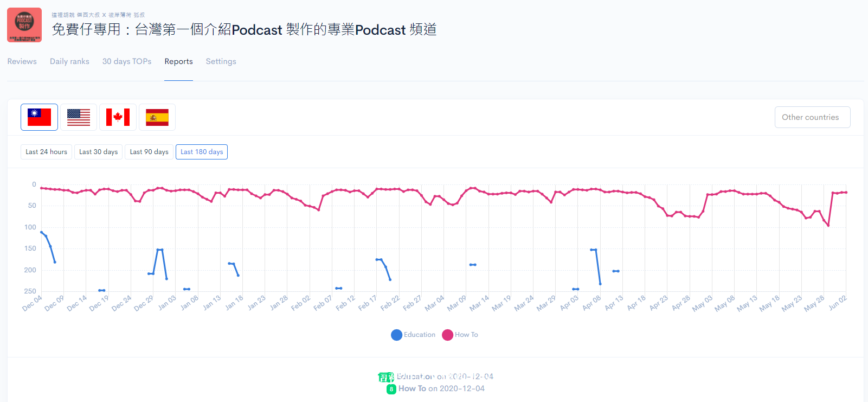Image resolution: width=868 pixels, height=402 pixels.
Task: Click the Jun 02 axis date label
Action: point(838,303)
